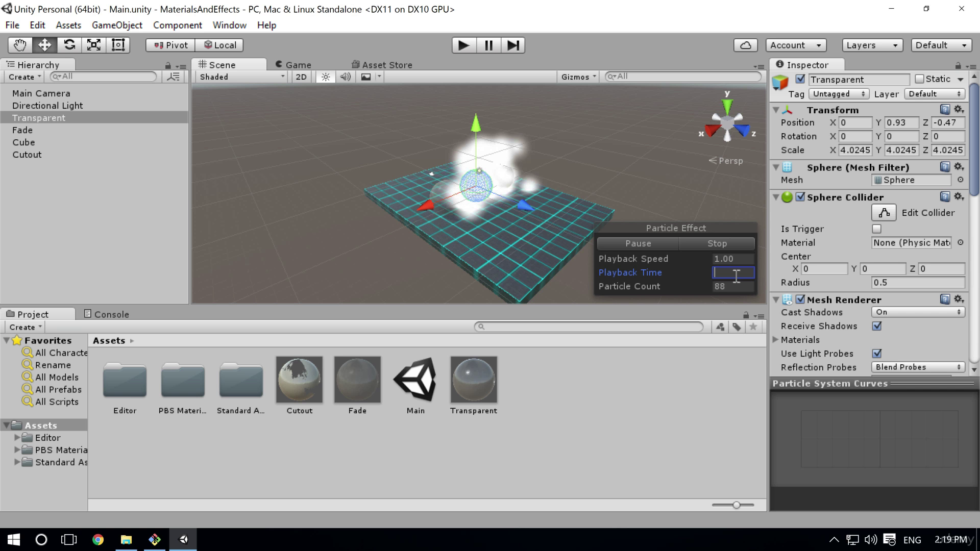Open Shaded draw mode dropdown
This screenshot has width=980, height=551.
(x=241, y=77)
